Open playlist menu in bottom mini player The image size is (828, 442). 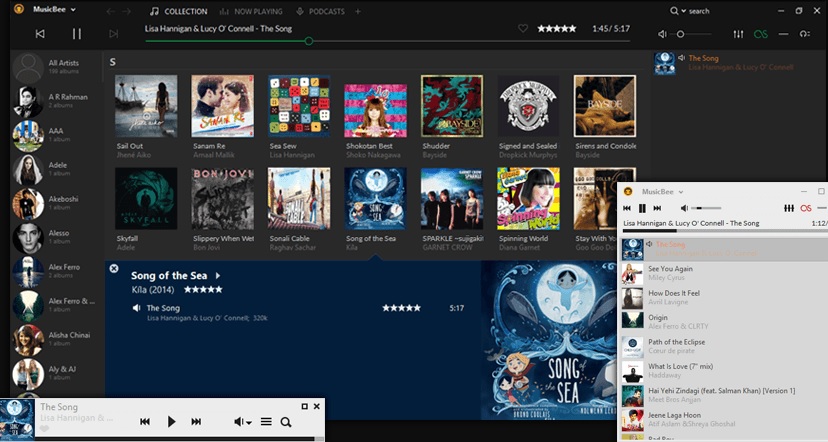(266, 421)
